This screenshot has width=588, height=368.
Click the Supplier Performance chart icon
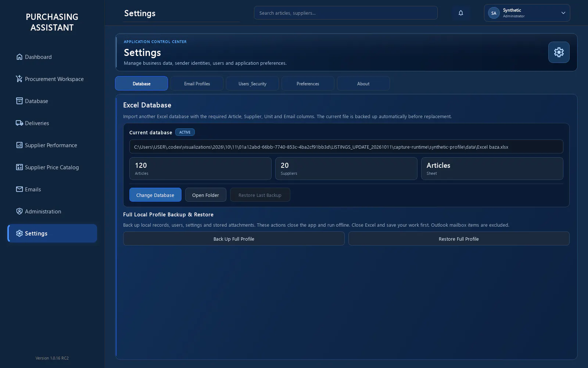click(x=19, y=145)
